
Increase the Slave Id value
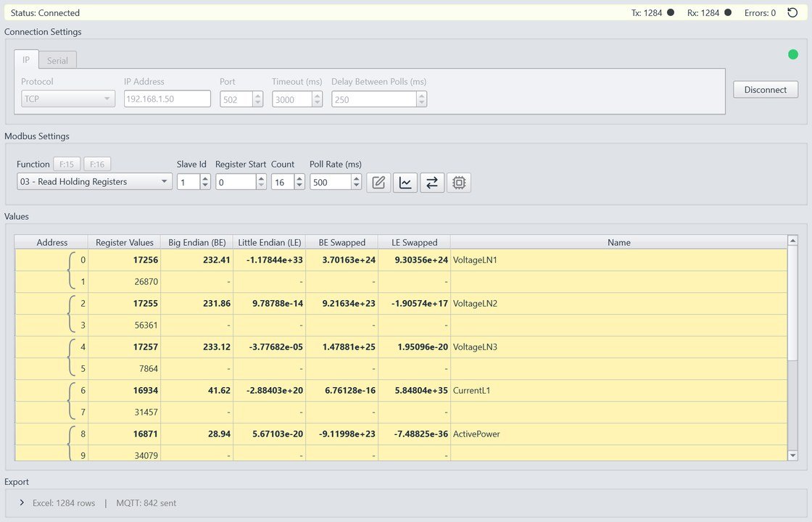click(x=205, y=178)
